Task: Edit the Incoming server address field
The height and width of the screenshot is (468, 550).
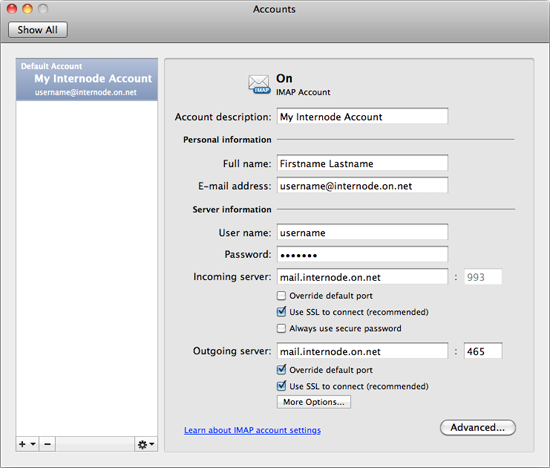Action: pyautogui.click(x=362, y=277)
